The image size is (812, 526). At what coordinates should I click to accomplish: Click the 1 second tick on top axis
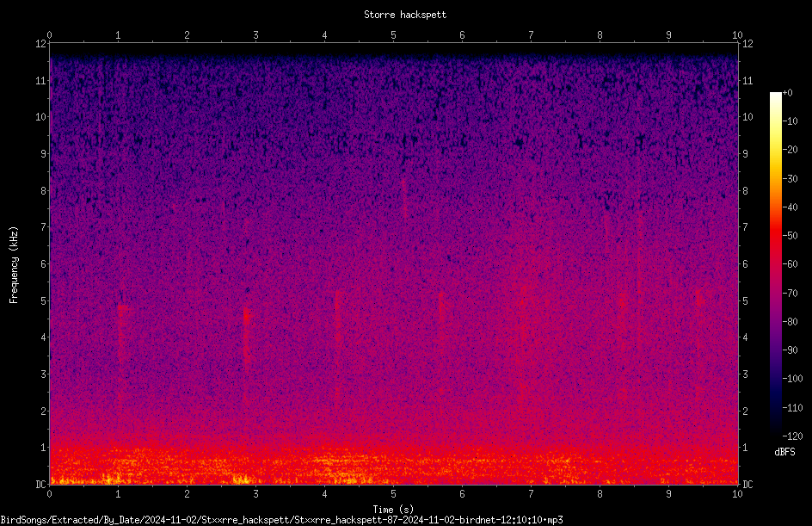click(118, 35)
